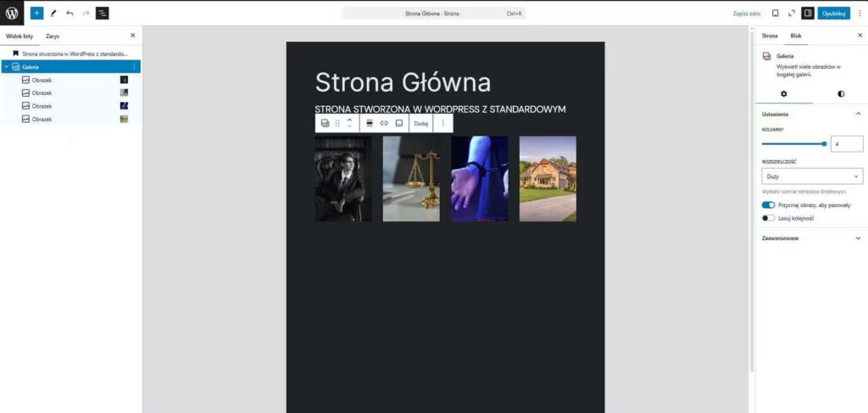The height and width of the screenshot is (413, 868).
Task: Open the top bar options menu
Action: [860, 14]
